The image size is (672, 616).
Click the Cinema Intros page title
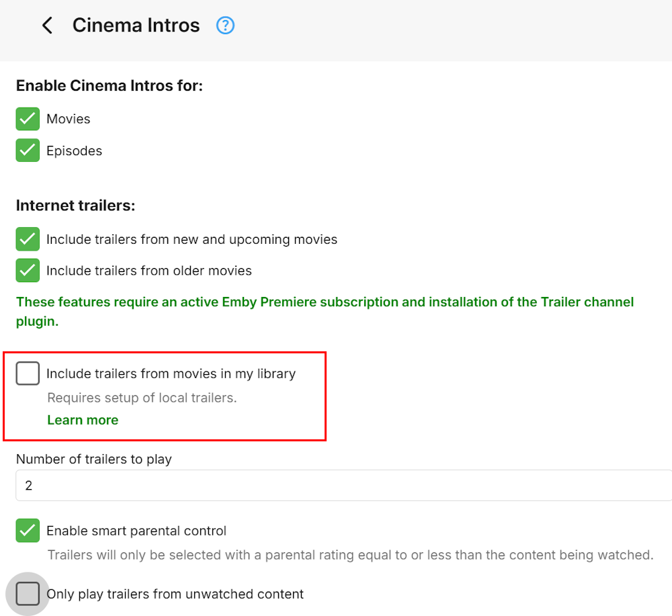tap(136, 26)
